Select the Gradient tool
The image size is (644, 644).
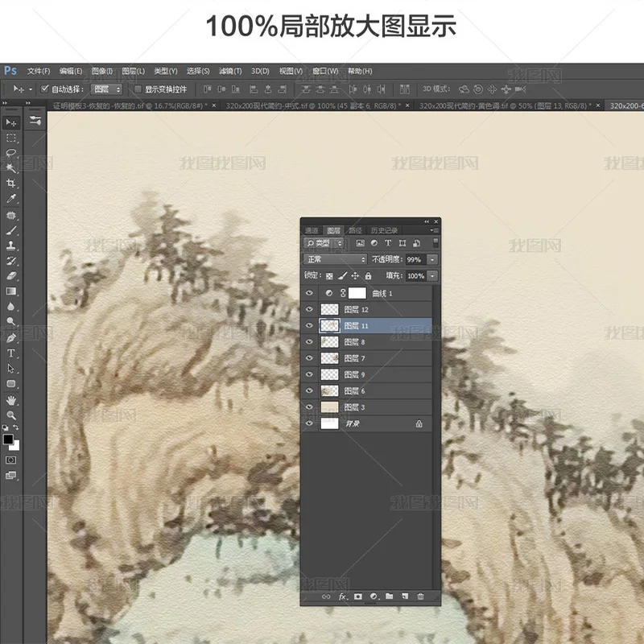pos(11,291)
